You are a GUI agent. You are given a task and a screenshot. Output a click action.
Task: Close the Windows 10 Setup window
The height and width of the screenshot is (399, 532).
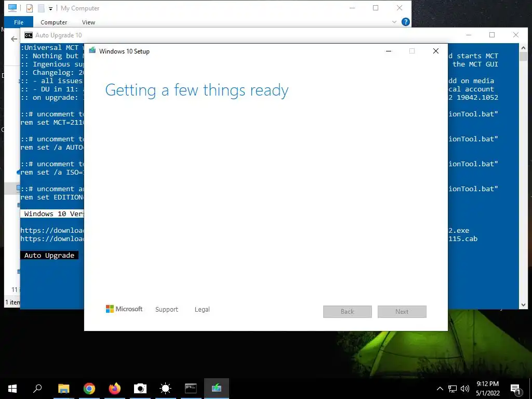[436, 51]
